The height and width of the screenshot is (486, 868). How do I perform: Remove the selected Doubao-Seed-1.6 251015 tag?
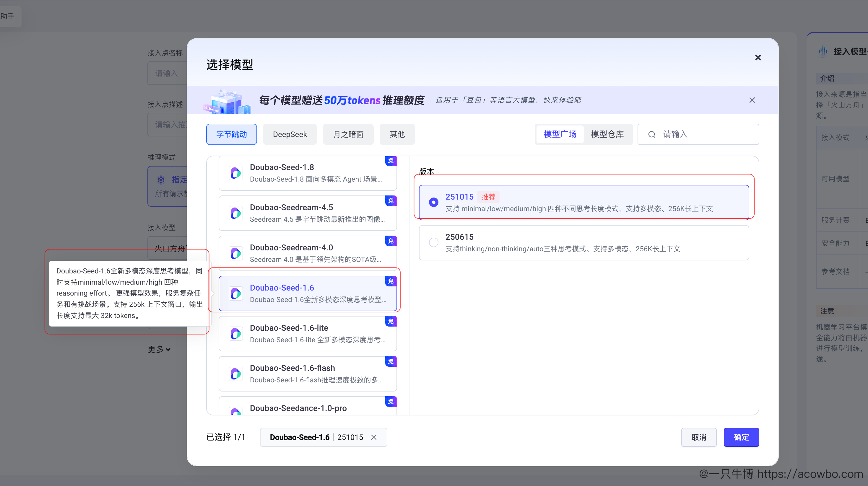coord(374,437)
